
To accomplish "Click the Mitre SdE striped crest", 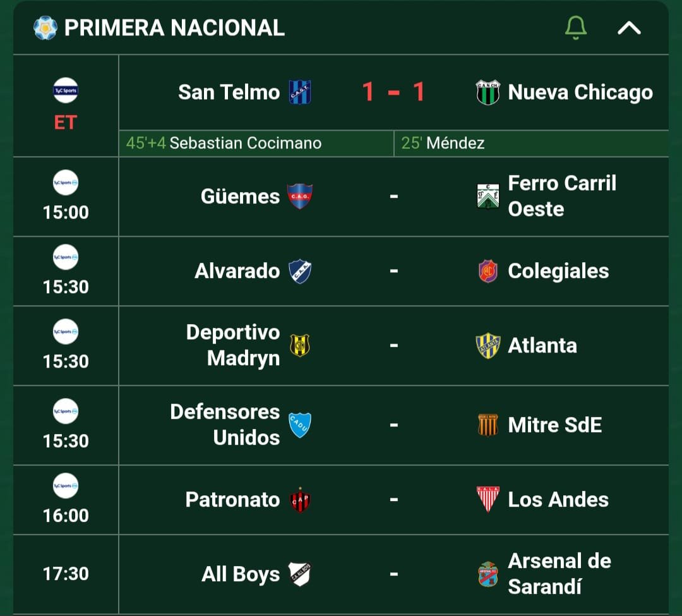I will pos(488,425).
